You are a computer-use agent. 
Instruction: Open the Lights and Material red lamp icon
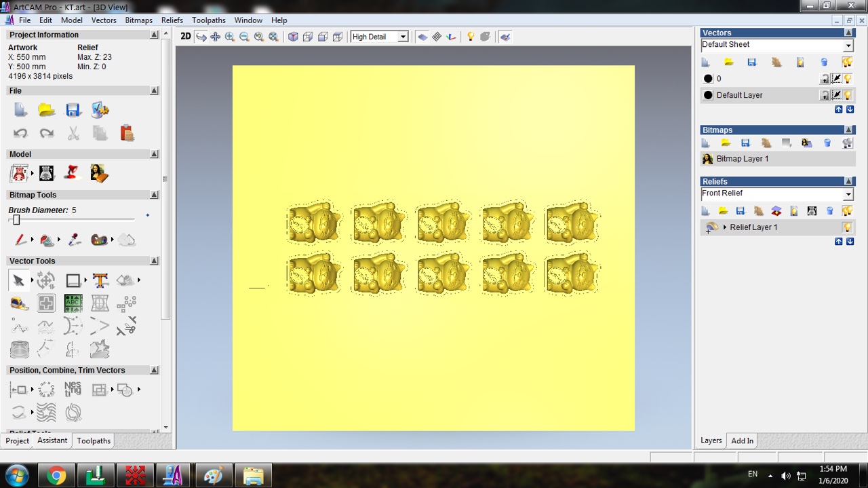pyautogui.click(x=73, y=173)
